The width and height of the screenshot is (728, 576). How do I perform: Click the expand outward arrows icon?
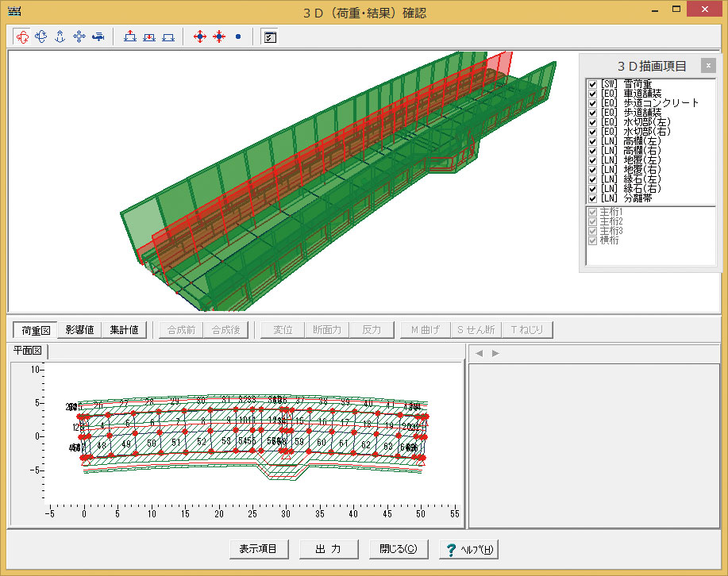click(x=199, y=36)
